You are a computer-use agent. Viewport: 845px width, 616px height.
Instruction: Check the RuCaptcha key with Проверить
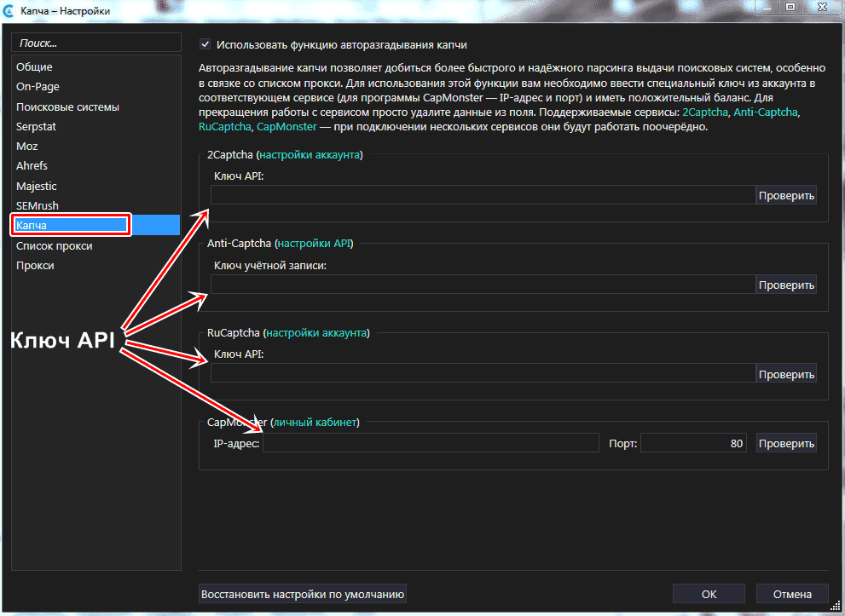coord(786,373)
